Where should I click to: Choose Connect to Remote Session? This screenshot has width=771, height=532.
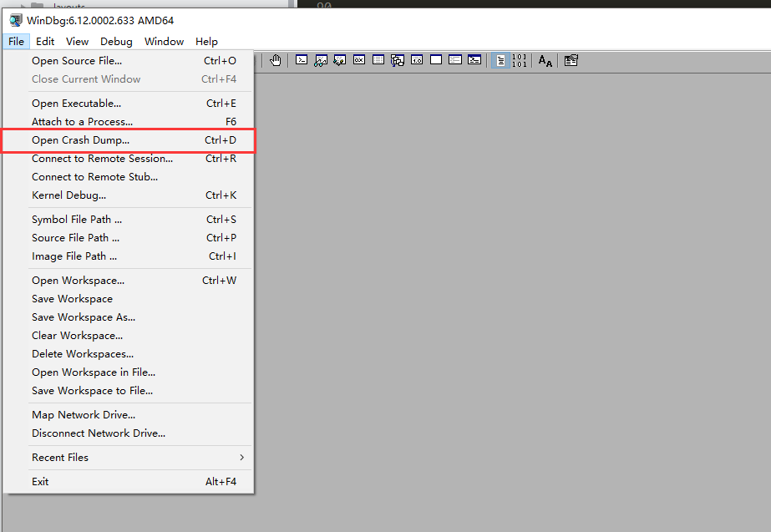(x=129, y=159)
